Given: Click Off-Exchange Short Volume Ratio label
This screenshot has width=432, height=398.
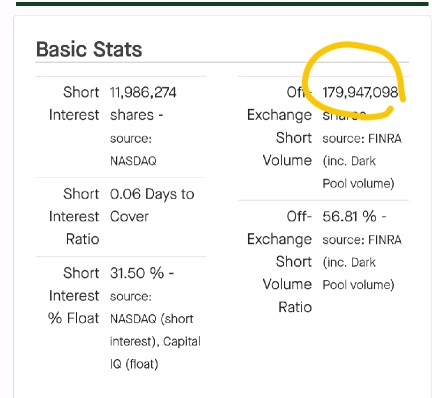Looking at the screenshot, I should click(279, 262).
